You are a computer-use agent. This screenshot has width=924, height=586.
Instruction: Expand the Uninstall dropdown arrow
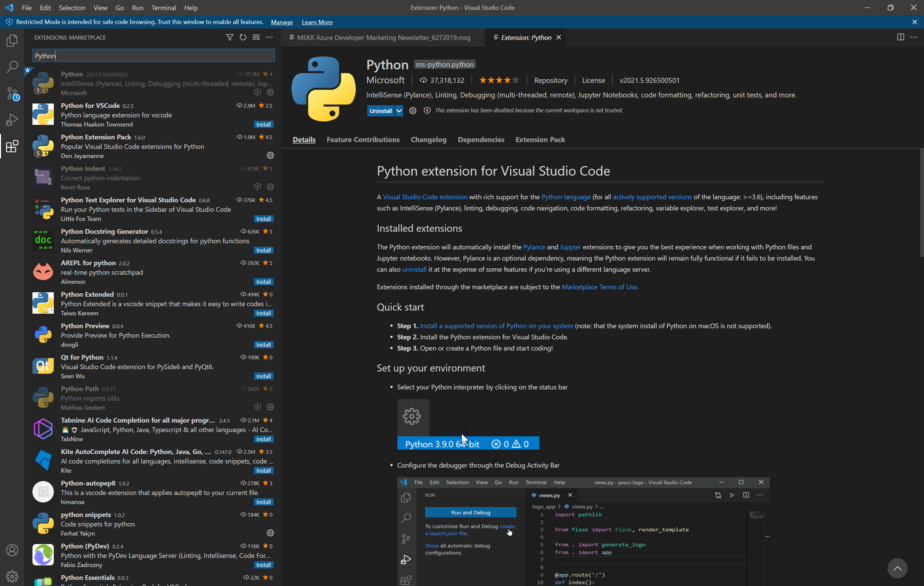click(x=399, y=111)
